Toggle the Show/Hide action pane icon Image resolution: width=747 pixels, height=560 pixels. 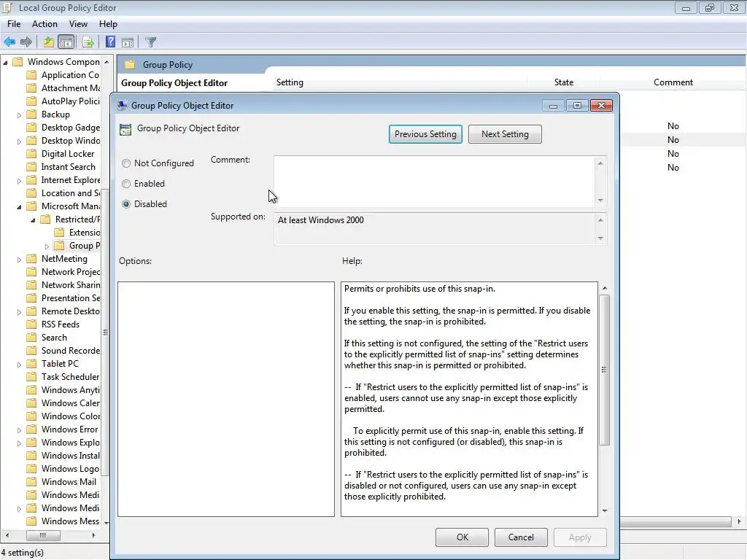point(128,42)
